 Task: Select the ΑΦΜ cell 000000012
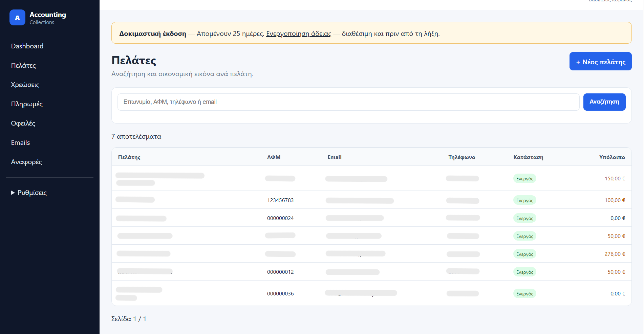click(280, 272)
